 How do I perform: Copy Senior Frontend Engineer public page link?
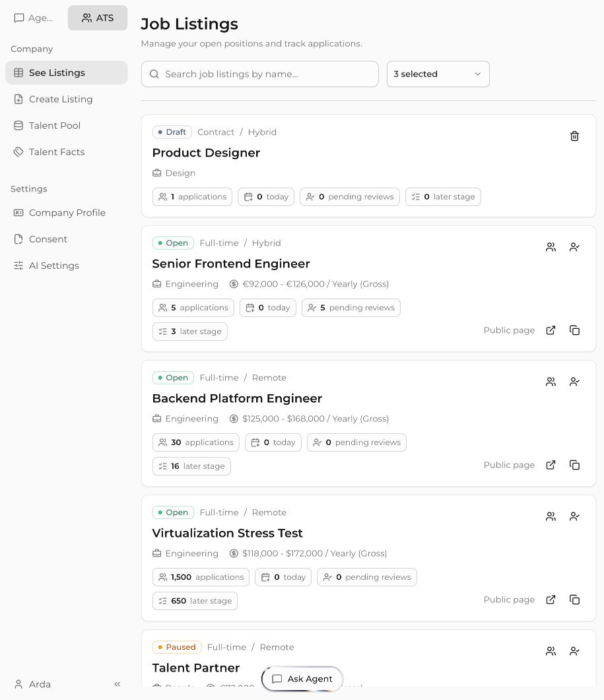click(574, 330)
